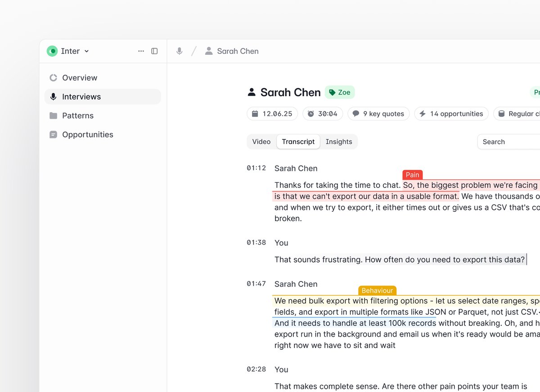Click the You speaker label at 01:38
This screenshot has width=540, height=392.
click(281, 243)
